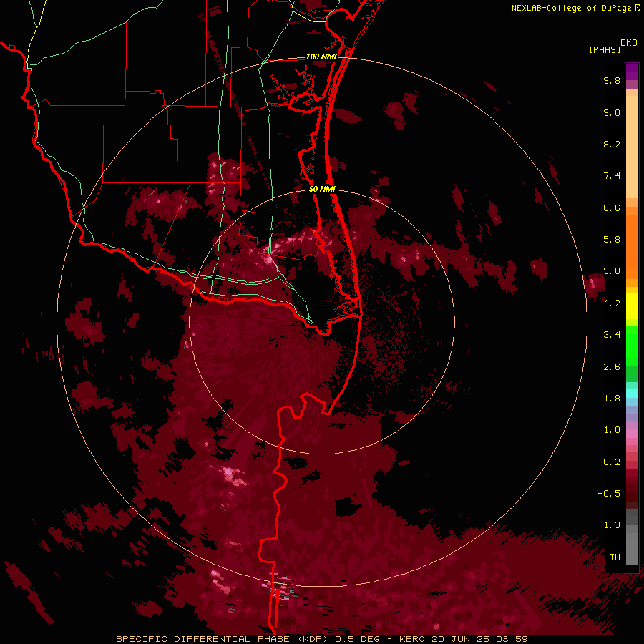Click the -0.5 legend value
This screenshot has height=644, width=644.
point(609,494)
